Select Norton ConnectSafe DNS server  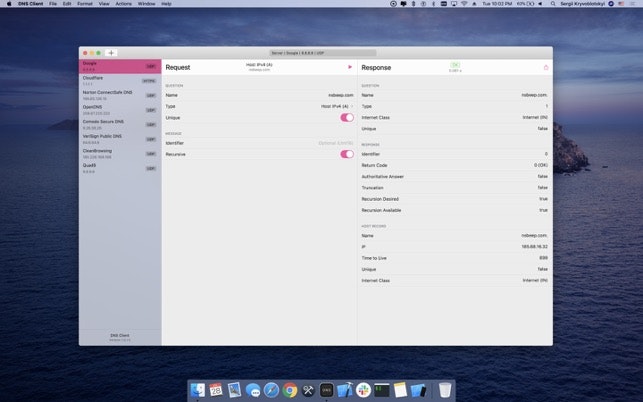[x=120, y=96]
